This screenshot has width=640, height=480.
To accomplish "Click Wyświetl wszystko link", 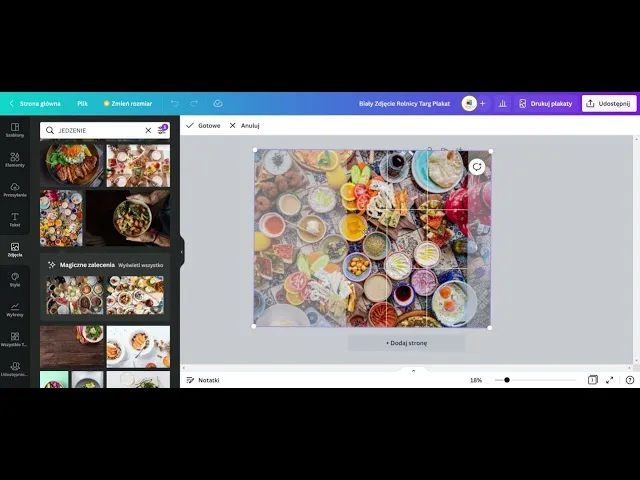I will [x=141, y=265].
